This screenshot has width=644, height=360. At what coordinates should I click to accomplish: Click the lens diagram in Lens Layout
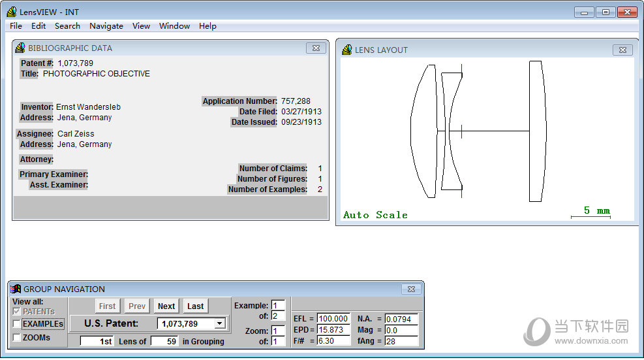(x=478, y=131)
